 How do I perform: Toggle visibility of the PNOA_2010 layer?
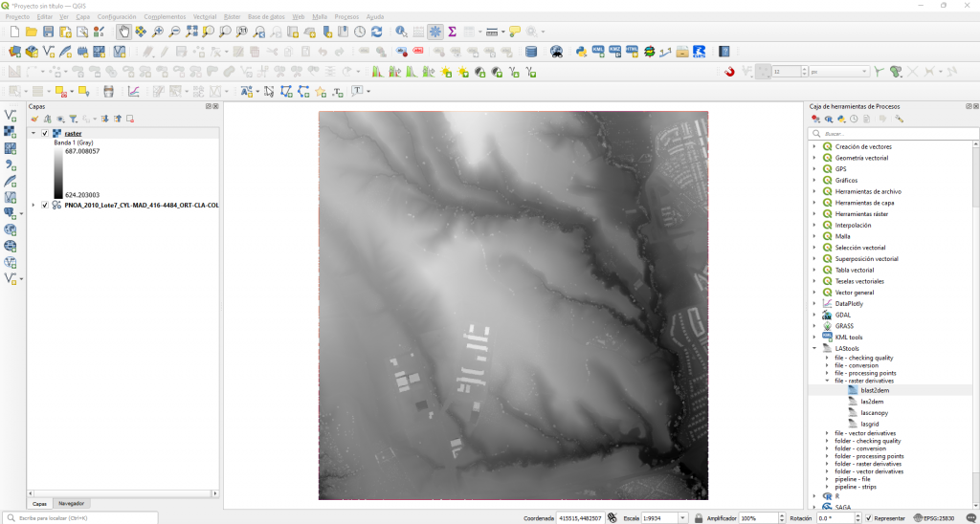coord(45,205)
